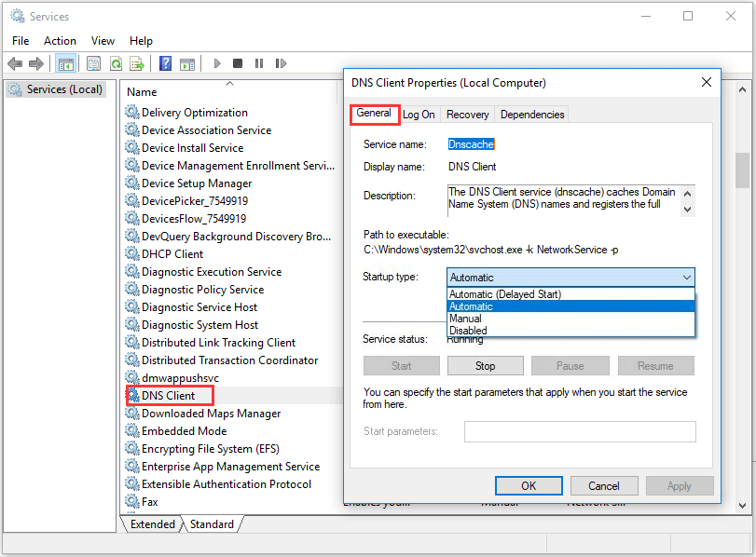Click the greyed-out Resume button
This screenshot has height=557, width=756.
pyautogui.click(x=655, y=366)
